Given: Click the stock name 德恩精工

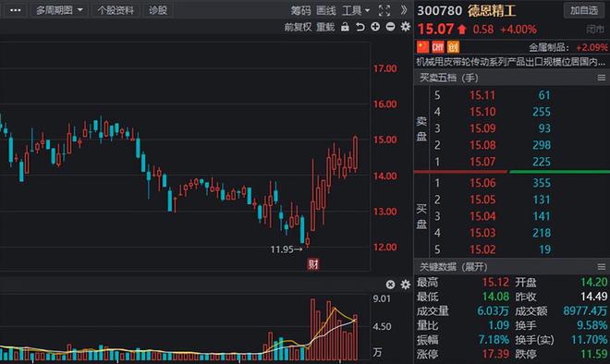Looking at the screenshot, I should (492, 10).
